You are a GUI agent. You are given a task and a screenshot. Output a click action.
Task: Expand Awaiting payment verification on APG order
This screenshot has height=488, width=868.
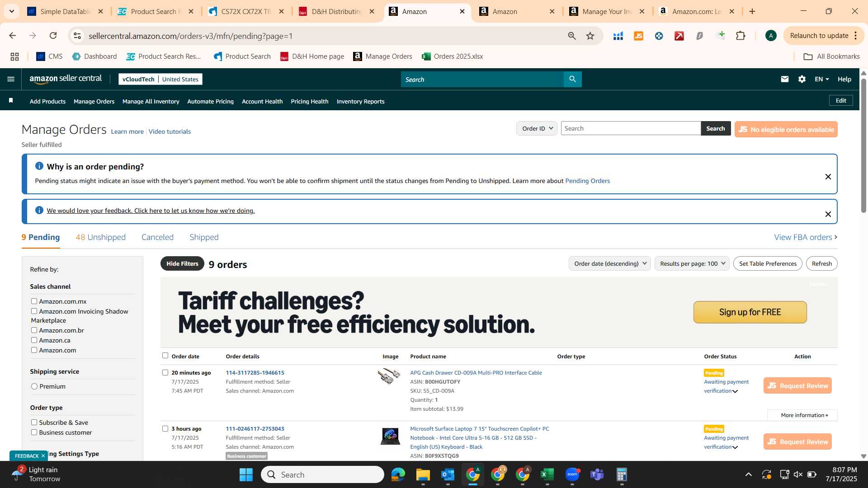(x=735, y=391)
